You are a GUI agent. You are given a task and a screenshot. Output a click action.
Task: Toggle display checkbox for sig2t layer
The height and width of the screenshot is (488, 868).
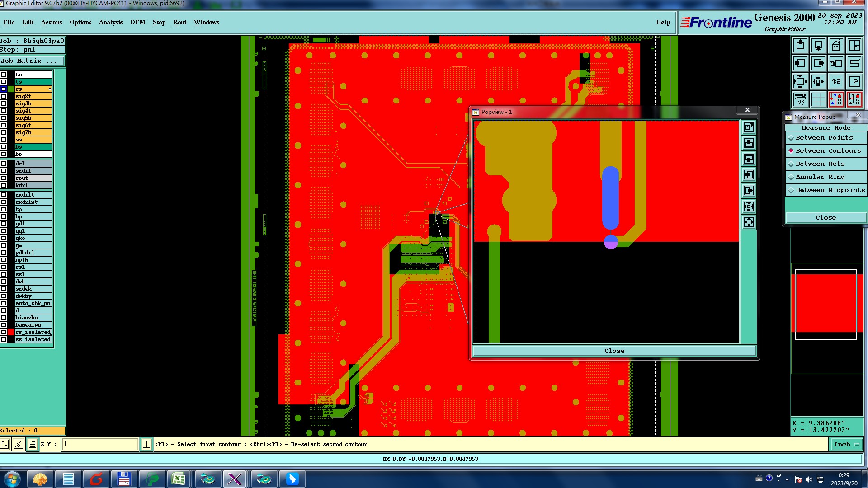pyautogui.click(x=4, y=96)
